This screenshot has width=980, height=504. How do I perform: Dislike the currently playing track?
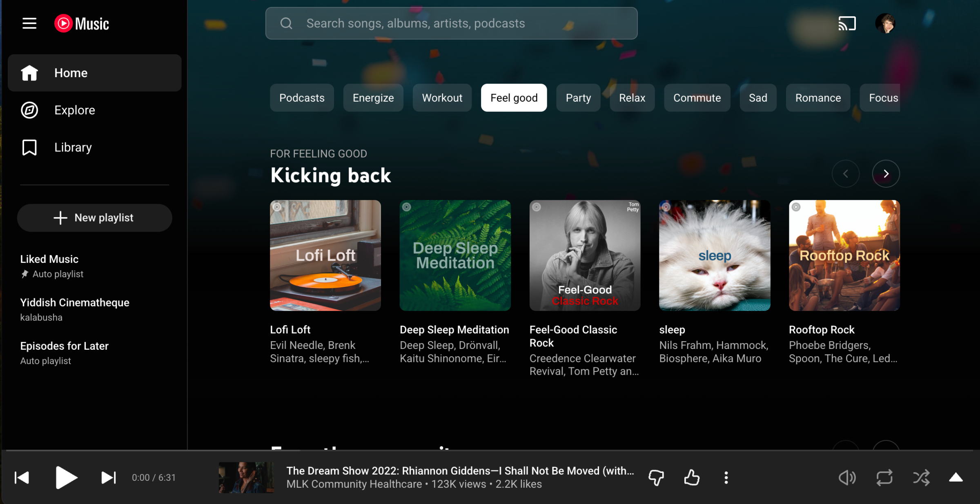pos(656,477)
